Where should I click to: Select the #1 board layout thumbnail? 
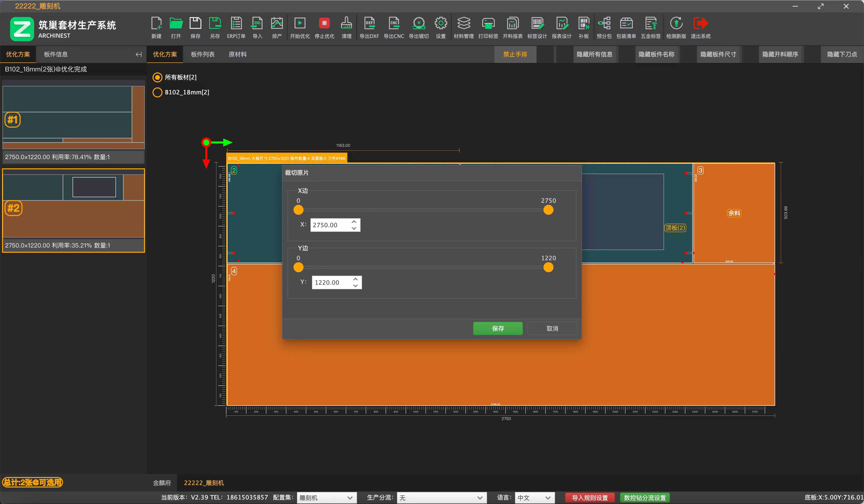[x=73, y=116]
